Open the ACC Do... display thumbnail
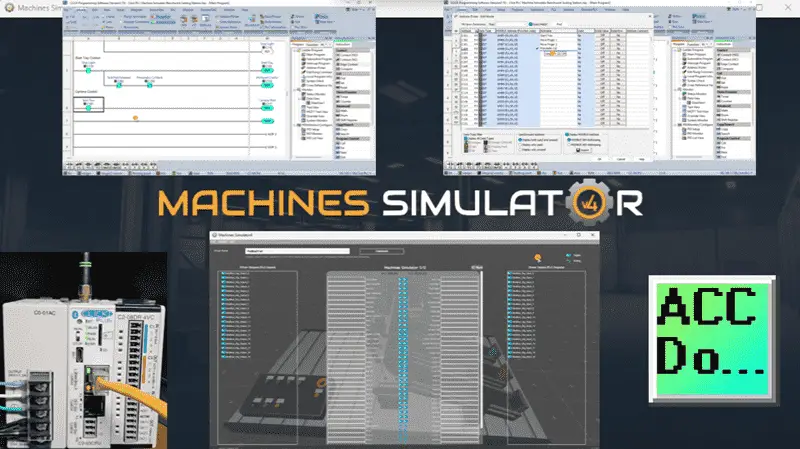The image size is (800, 449). point(712,339)
